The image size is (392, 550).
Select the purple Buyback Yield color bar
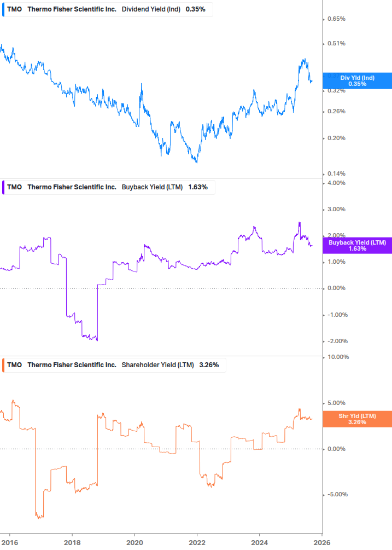tap(3, 187)
